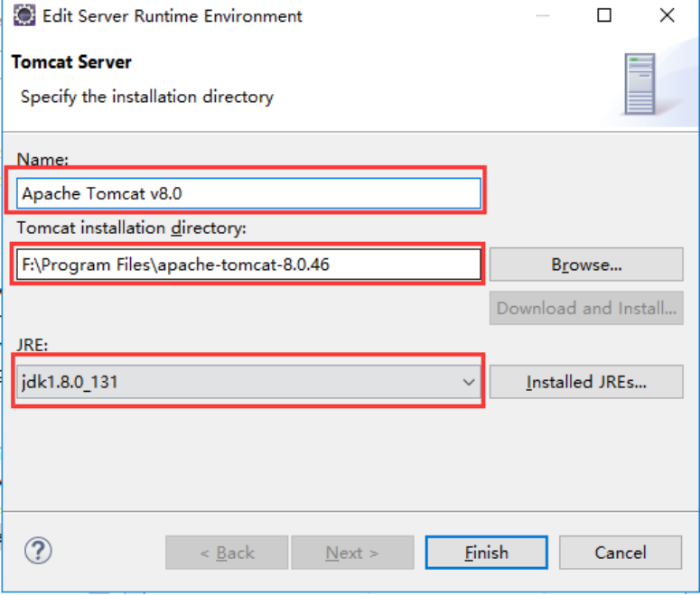Click the 'Tomcat Server' heading
Image resolution: width=700 pixels, height=595 pixels.
click(71, 62)
